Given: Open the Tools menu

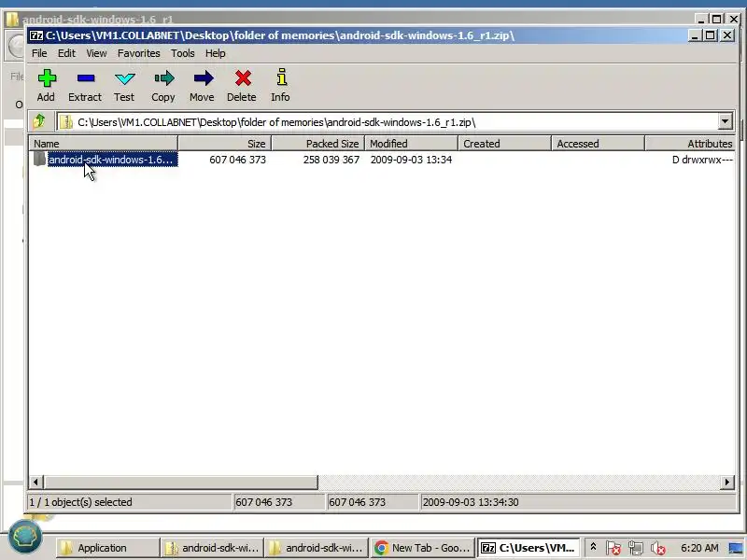Looking at the screenshot, I should pyautogui.click(x=183, y=53).
